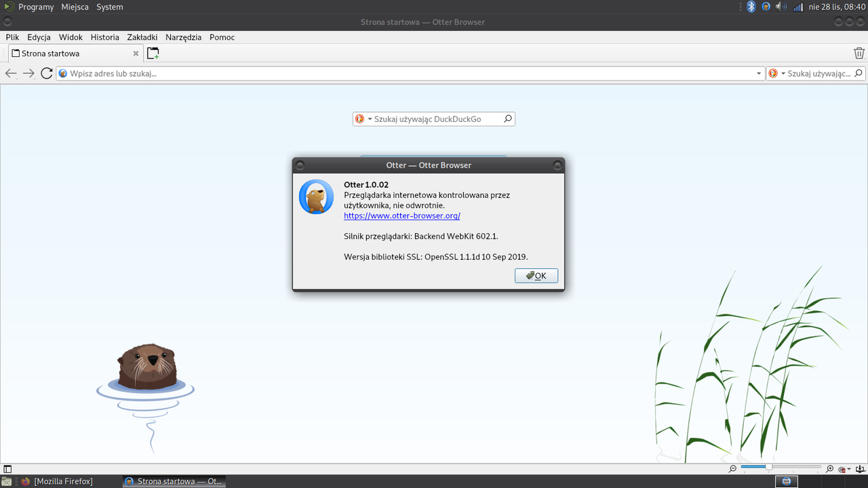
Task: Click the Strona startowa taskbar entry
Action: coord(174,481)
